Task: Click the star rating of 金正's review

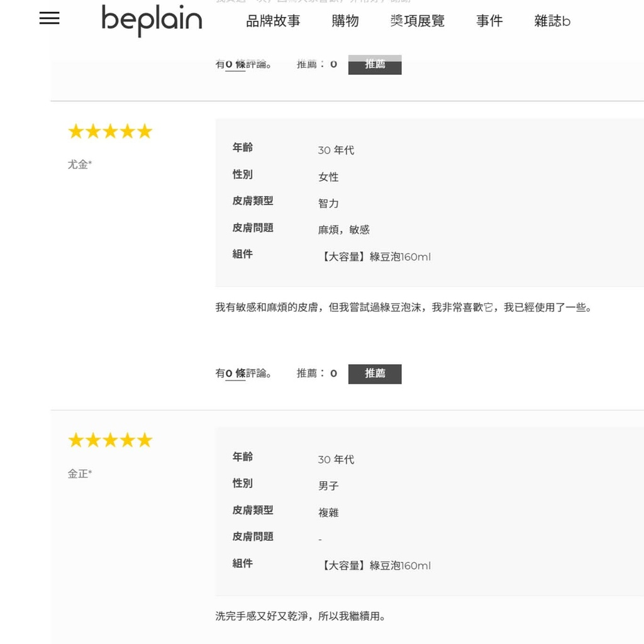Action: tap(110, 440)
